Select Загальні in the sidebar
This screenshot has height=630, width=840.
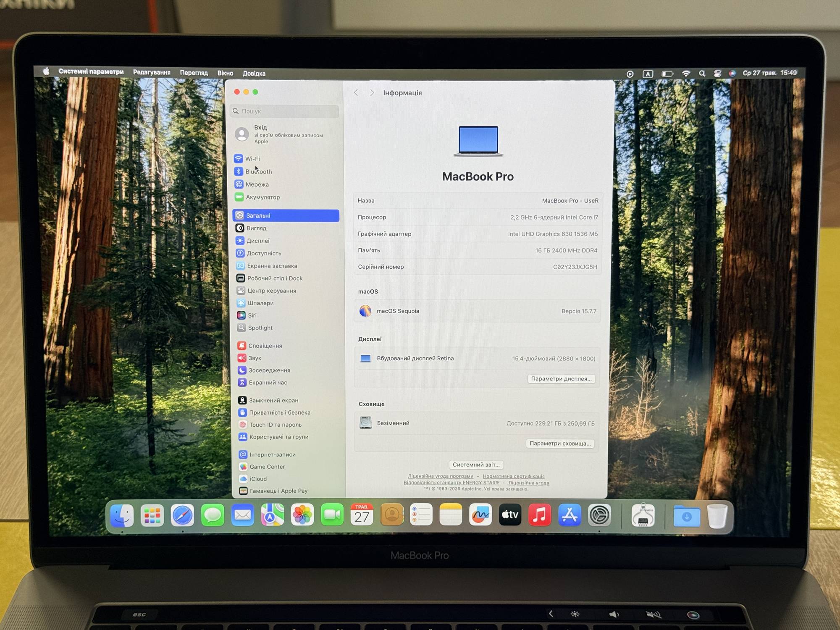point(286,215)
